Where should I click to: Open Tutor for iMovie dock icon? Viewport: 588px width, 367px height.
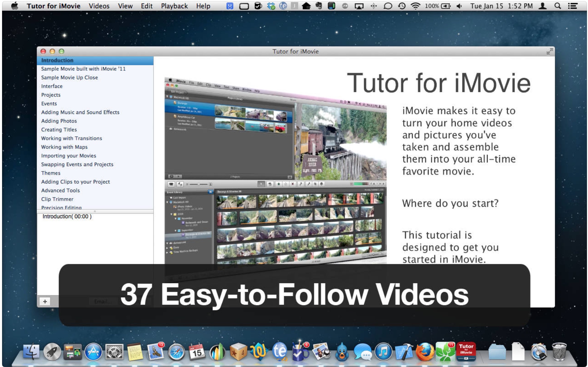click(466, 351)
